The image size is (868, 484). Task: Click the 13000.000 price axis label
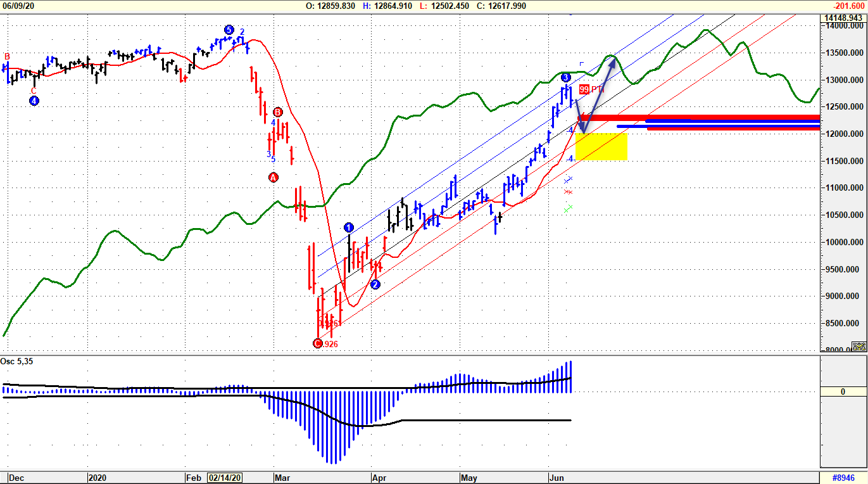tap(845, 80)
